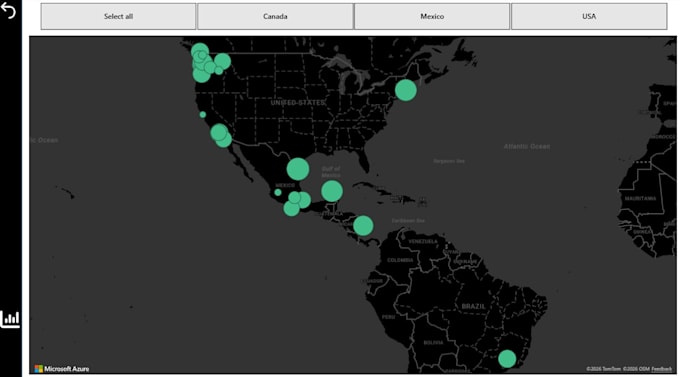Screen dimensions: 680x377
Task: Click the BRAZIL map label
Action: click(x=473, y=306)
